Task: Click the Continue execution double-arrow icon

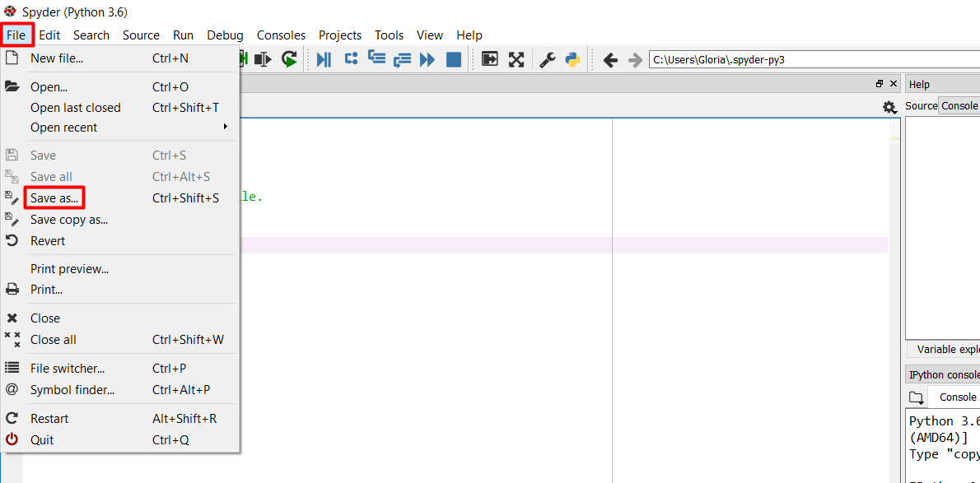Action: click(427, 59)
